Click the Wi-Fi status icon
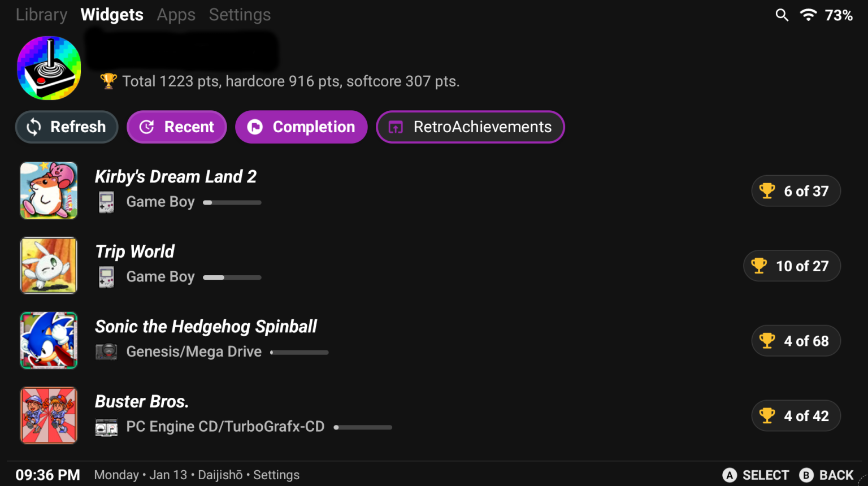This screenshot has width=868, height=486. (x=808, y=15)
